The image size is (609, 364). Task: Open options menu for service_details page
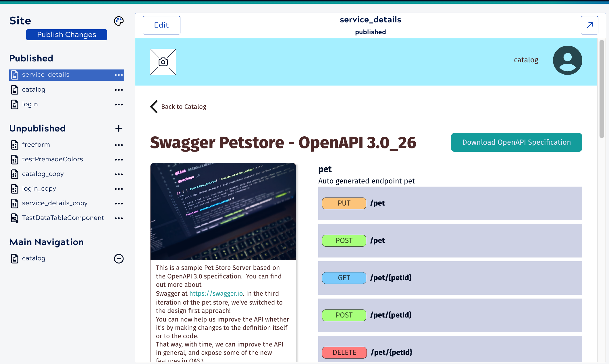point(119,75)
